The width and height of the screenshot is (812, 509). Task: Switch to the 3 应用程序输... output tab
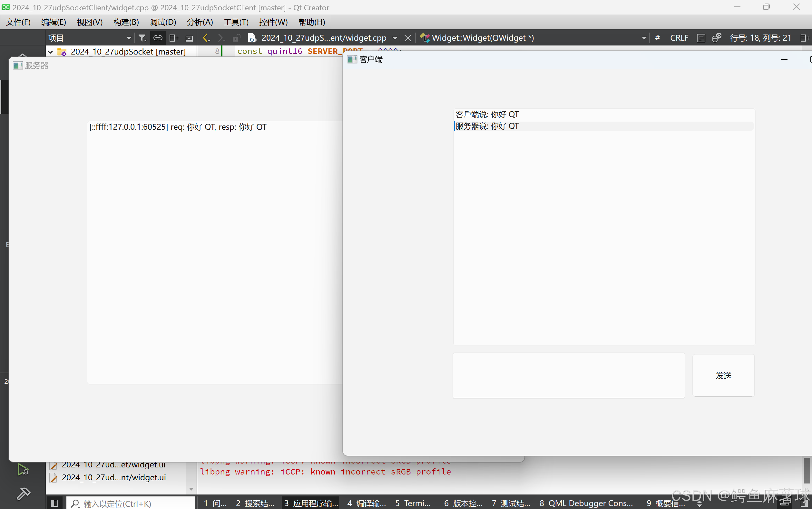(311, 503)
